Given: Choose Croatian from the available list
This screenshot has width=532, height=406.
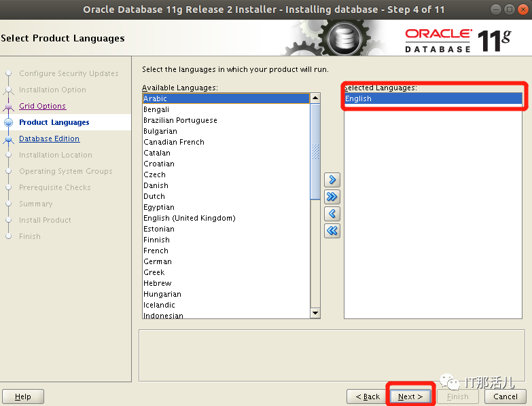Looking at the screenshot, I should coord(226,164).
